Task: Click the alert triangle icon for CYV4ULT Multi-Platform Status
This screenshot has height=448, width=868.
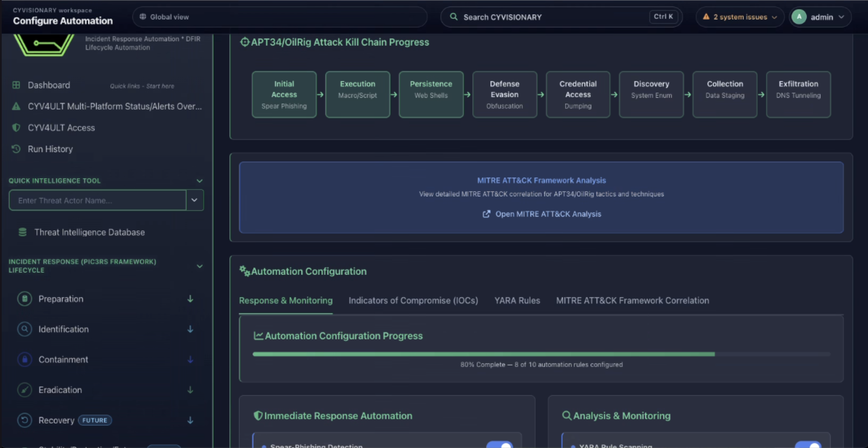Action: tap(16, 106)
